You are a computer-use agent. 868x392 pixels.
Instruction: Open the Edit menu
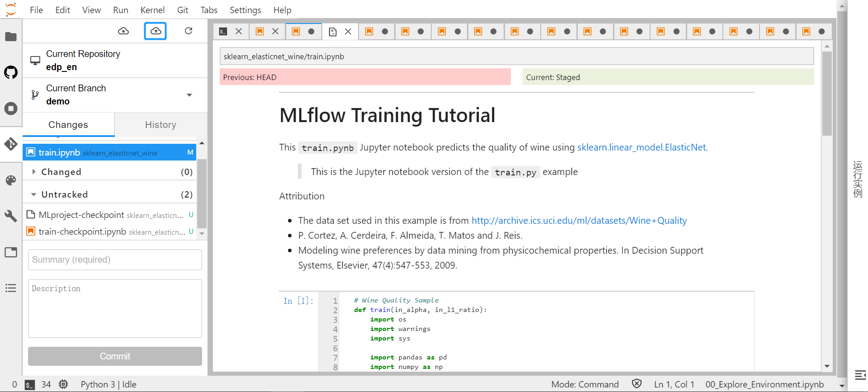pos(62,10)
